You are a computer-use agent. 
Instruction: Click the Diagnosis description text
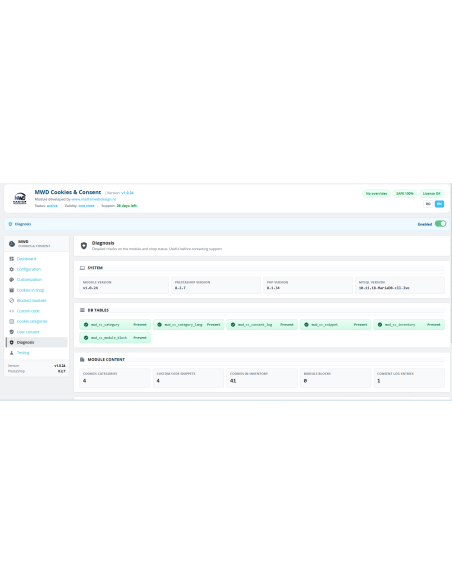[157, 249]
